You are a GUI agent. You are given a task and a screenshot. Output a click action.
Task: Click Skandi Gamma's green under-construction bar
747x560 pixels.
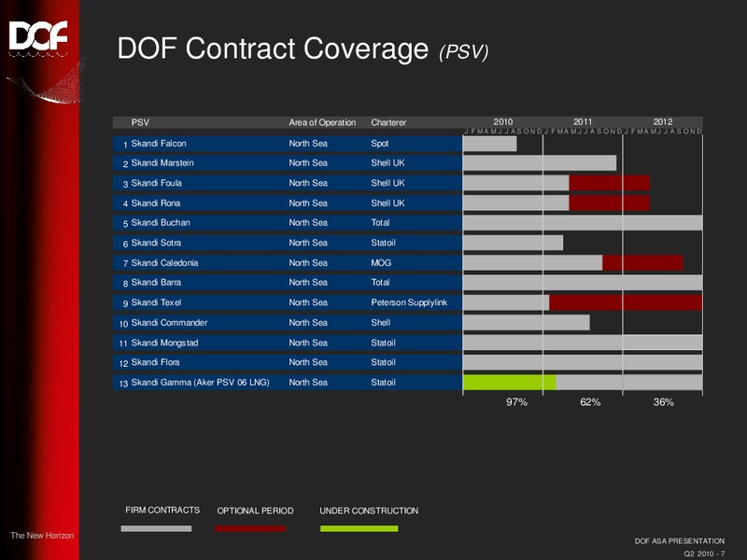tap(509, 383)
